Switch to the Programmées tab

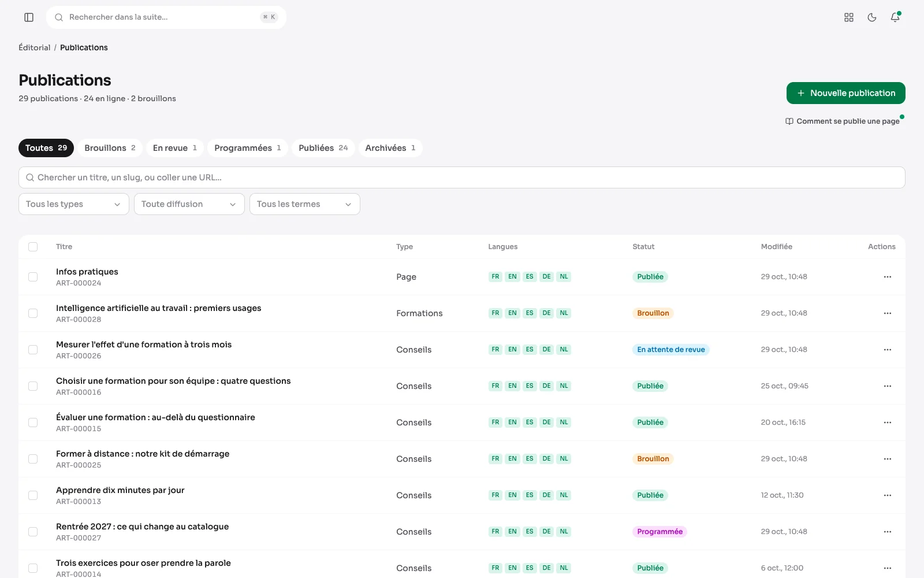[248, 148]
